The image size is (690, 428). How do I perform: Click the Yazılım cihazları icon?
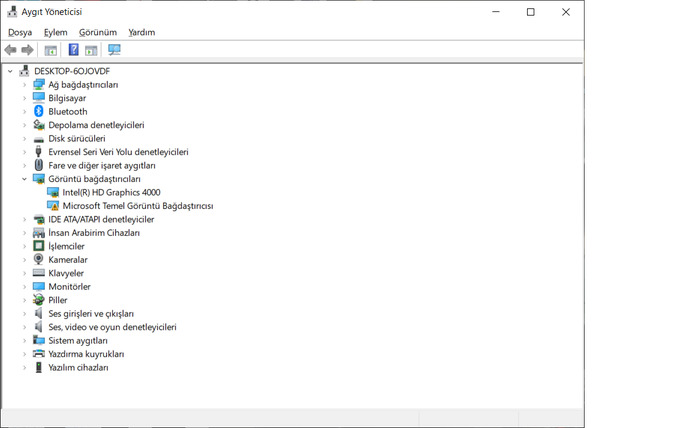(x=39, y=367)
